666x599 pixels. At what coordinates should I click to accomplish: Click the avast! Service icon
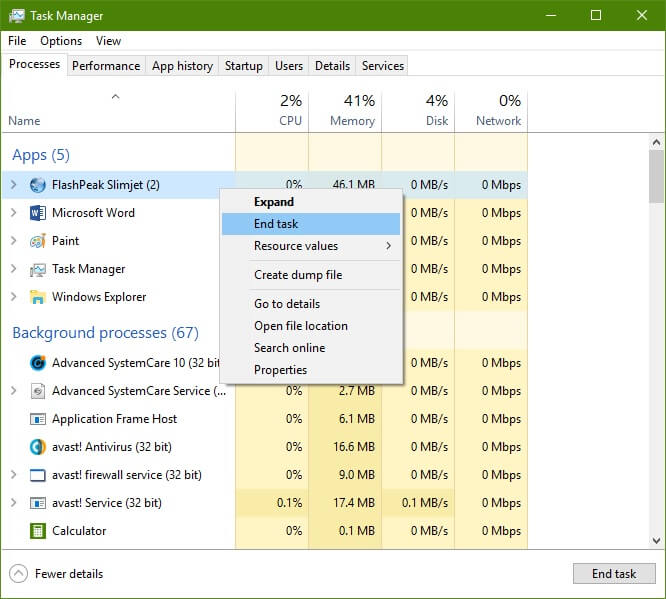point(37,503)
